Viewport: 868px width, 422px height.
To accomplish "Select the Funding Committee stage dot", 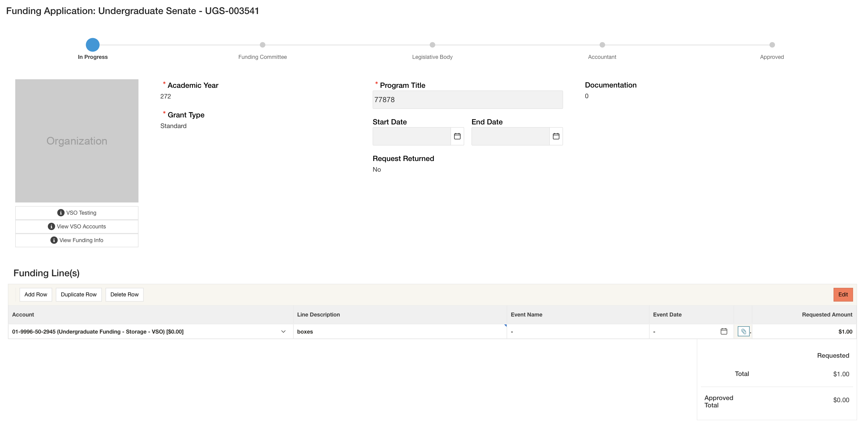I will 263,45.
